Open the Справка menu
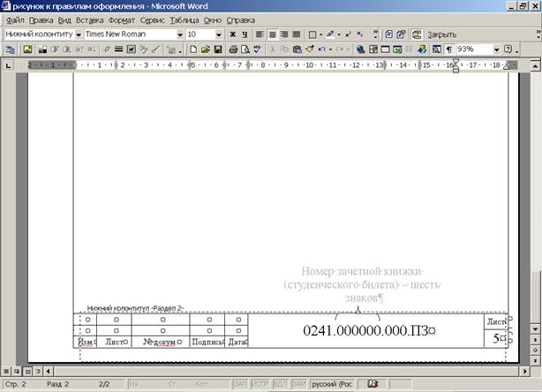This screenshot has height=392, width=542. coord(241,20)
